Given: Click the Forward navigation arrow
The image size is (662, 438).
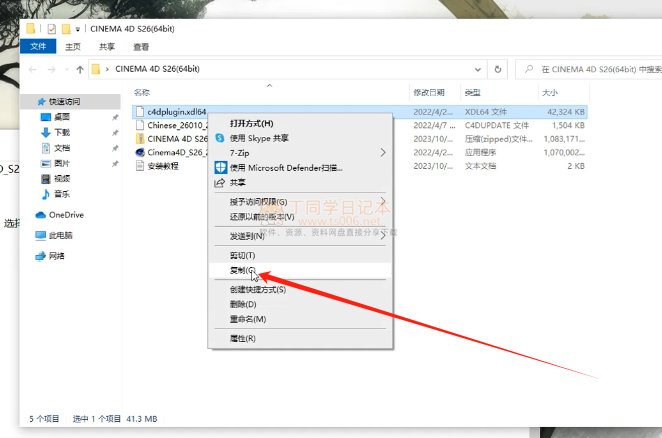Looking at the screenshot, I should click(52, 70).
